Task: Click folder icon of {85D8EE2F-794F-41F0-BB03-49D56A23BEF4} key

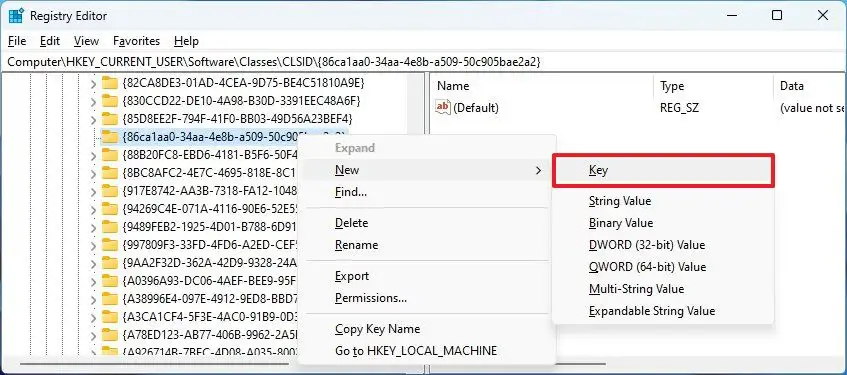Action: 110,119
